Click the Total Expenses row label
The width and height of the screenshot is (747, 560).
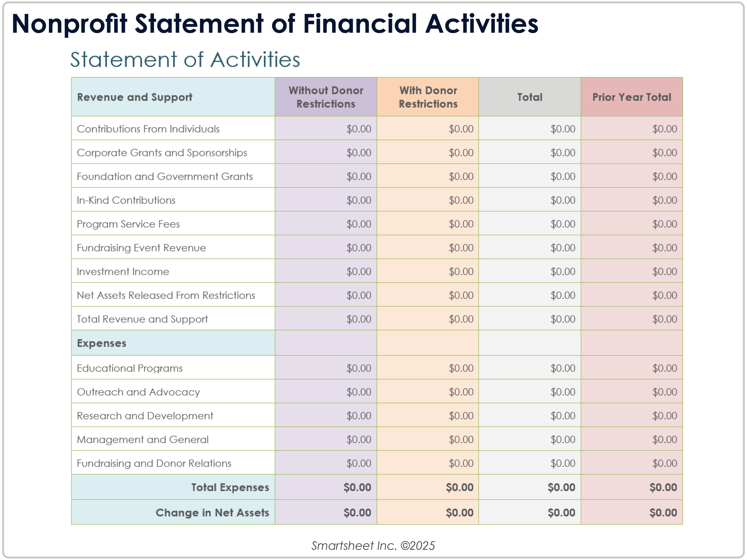click(x=230, y=487)
